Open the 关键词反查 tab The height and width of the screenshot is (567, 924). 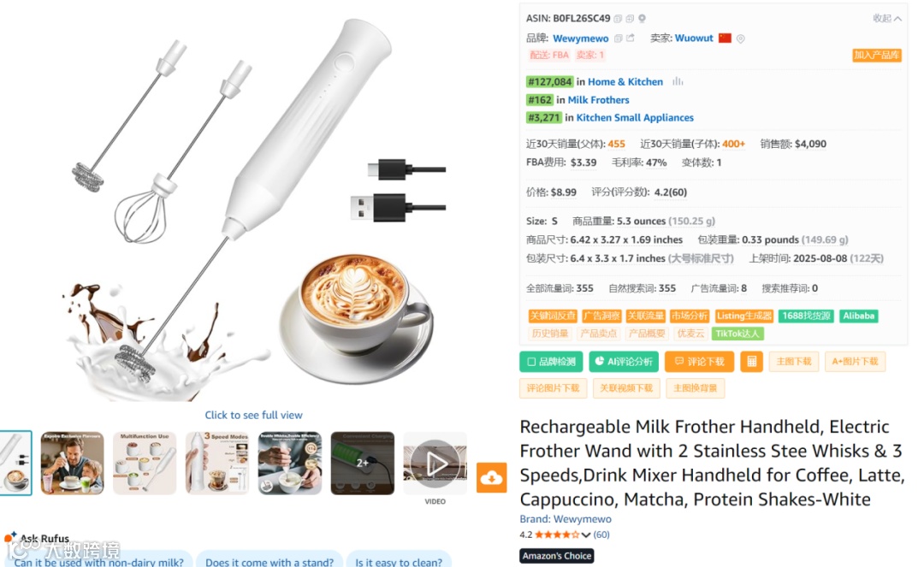(x=552, y=316)
